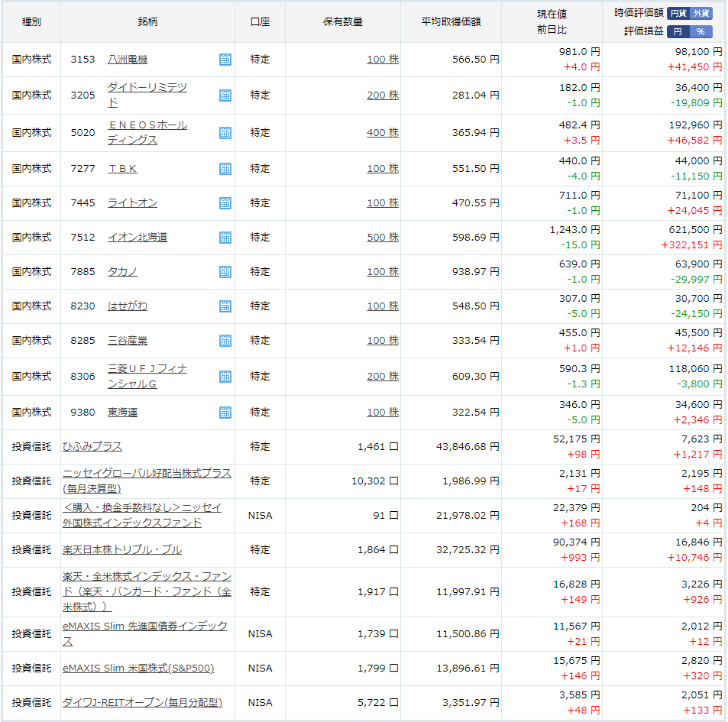The image size is (728, 722).
Task: Open calendar icon for ENEOSホールディングス row
Action: [x=225, y=133]
